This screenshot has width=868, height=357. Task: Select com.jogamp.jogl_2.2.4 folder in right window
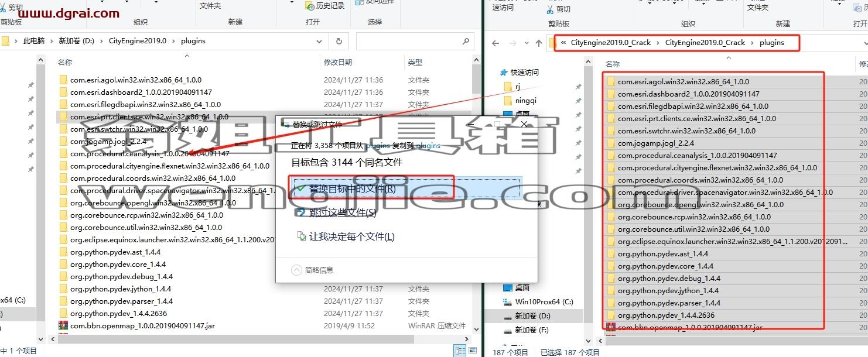click(x=656, y=143)
